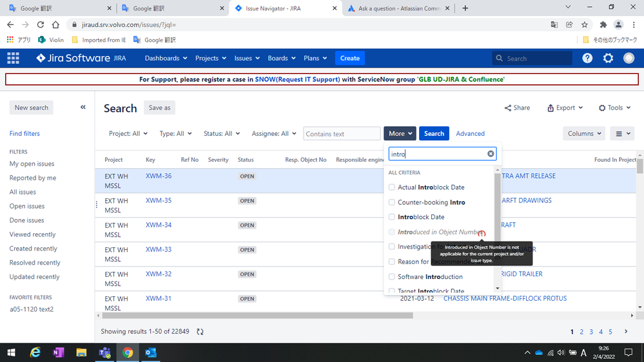Open the user profile avatar menu

(629, 58)
